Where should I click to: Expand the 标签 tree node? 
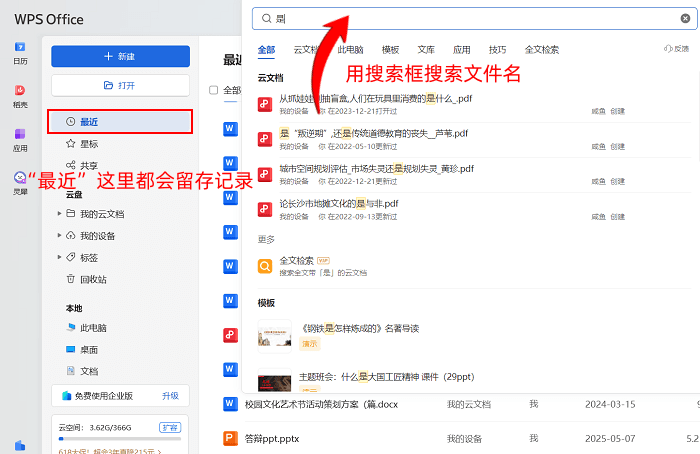pos(59,258)
